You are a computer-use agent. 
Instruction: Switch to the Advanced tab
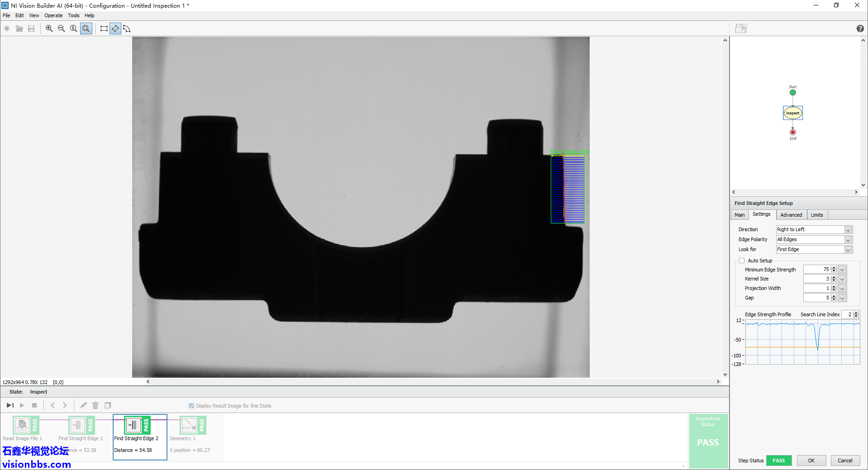pos(791,214)
